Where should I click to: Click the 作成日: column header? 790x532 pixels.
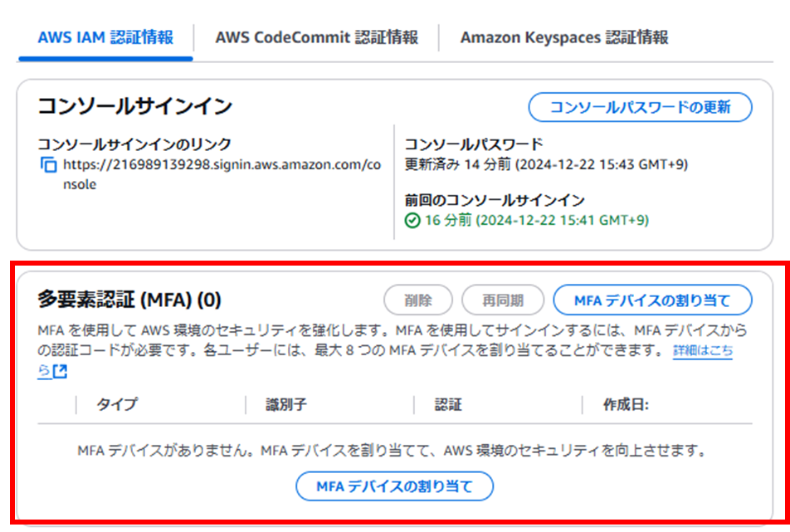[626, 404]
